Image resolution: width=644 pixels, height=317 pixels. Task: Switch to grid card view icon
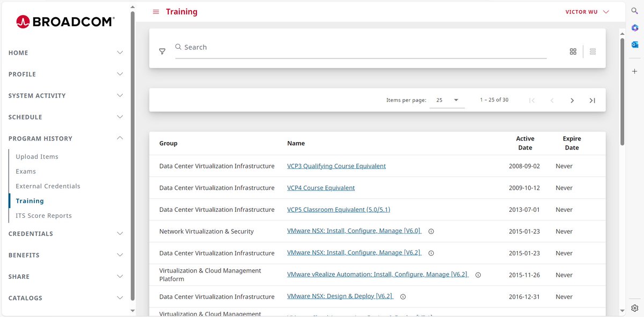(573, 51)
